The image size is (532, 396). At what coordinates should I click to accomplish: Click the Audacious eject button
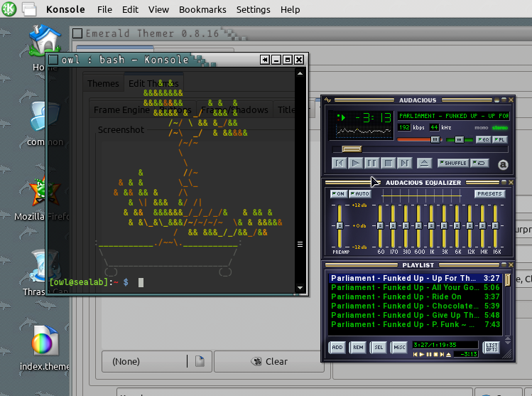coord(424,164)
